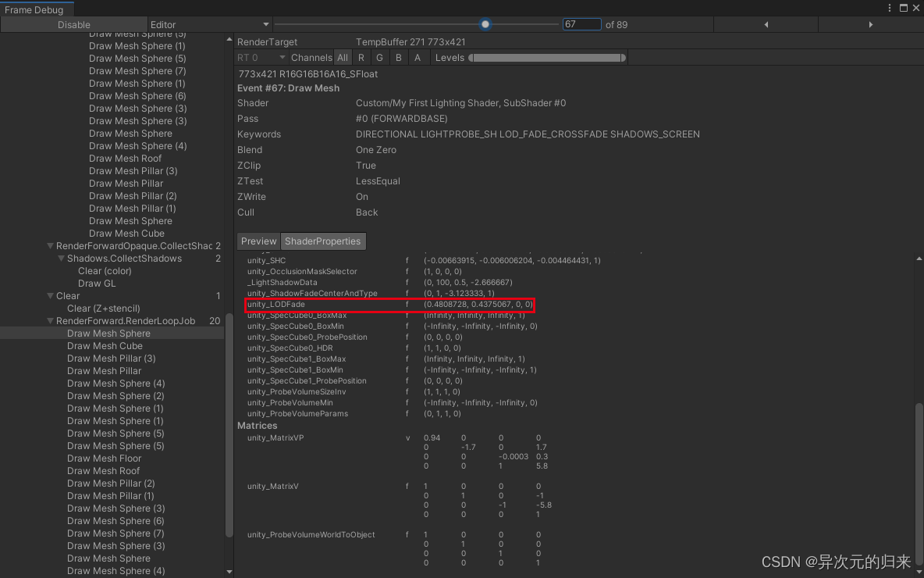Viewport: 924px width, 578px height.
Task: Click unity_SpecCube0_HDR property name
Action: (290, 348)
